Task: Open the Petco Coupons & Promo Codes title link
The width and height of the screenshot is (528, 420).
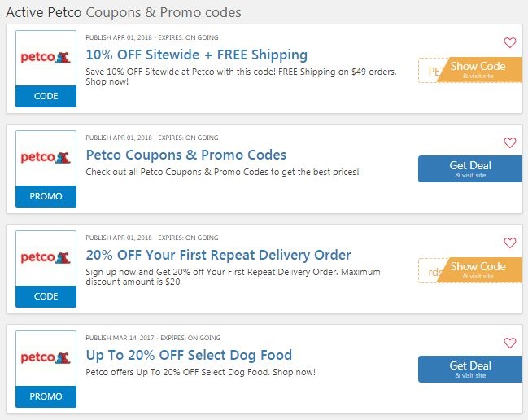Action: [186, 155]
